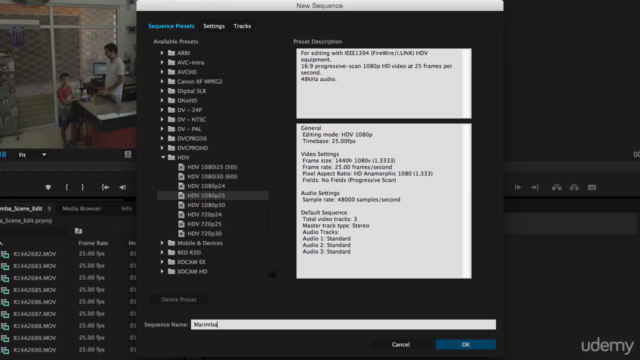The image size is (640, 360).
Task: Click the XDCAM EX folder icon
Action: tap(171, 262)
